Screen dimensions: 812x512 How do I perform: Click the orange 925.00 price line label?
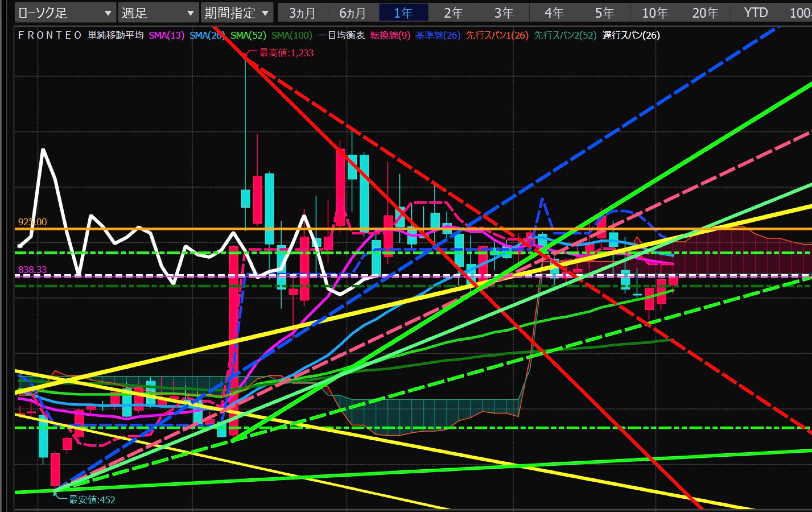point(32,222)
